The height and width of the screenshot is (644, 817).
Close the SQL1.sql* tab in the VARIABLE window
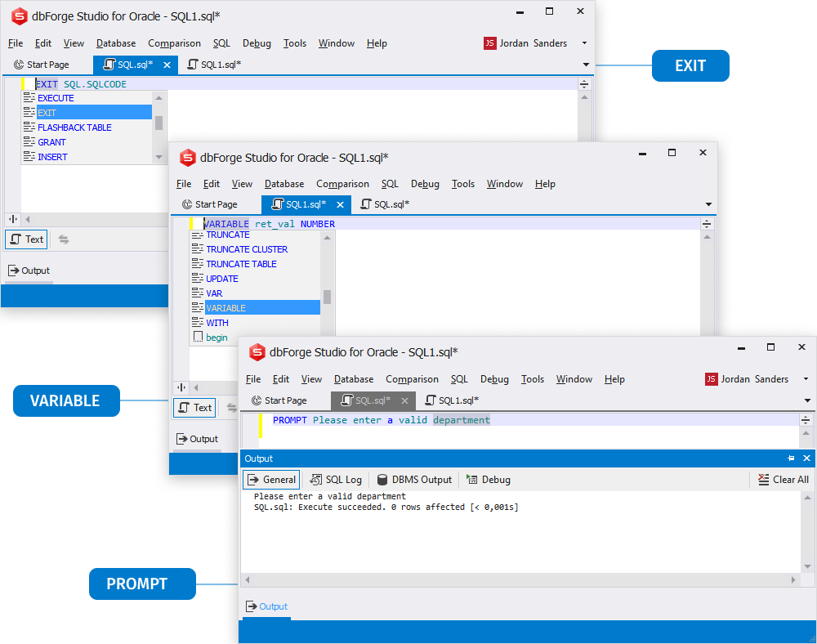coord(340,205)
